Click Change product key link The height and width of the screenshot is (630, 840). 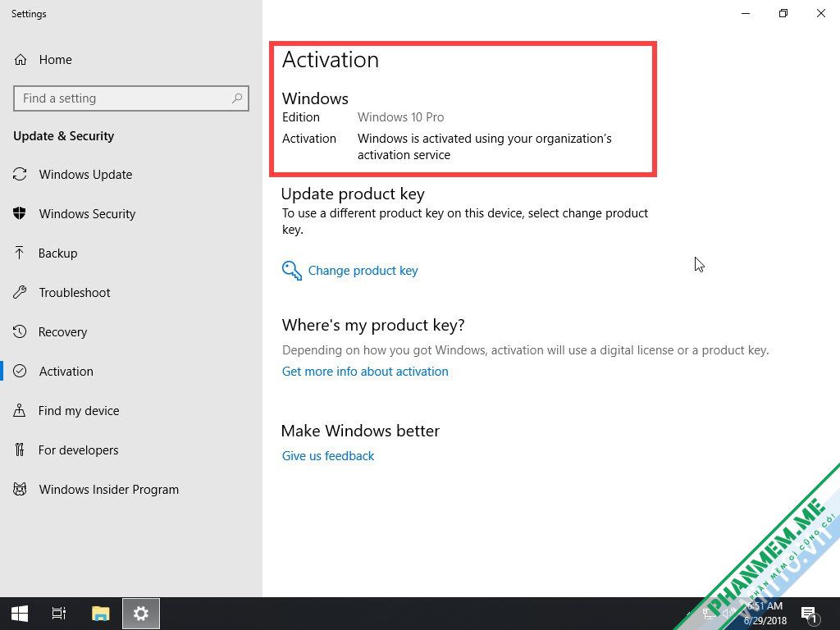click(363, 271)
